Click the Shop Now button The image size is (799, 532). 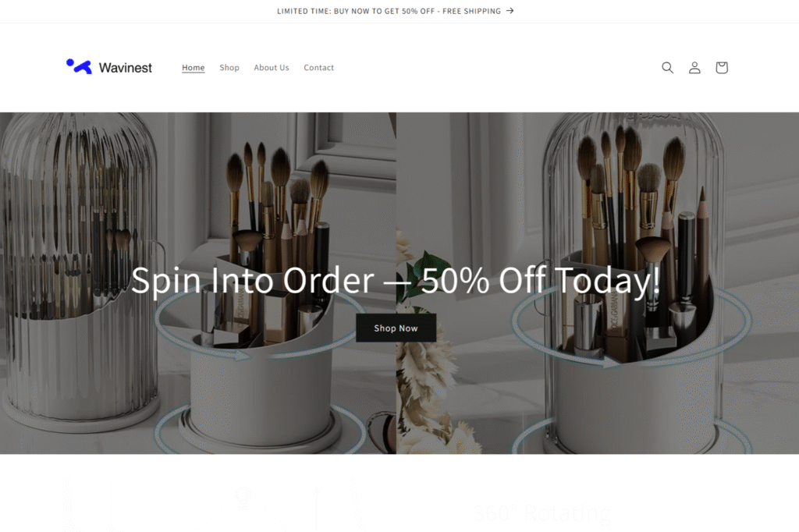(x=396, y=328)
